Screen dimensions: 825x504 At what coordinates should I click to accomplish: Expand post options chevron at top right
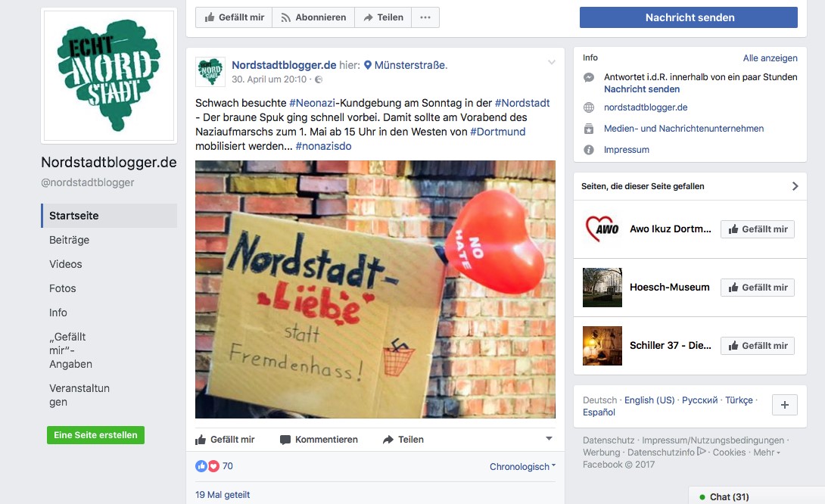click(x=552, y=62)
